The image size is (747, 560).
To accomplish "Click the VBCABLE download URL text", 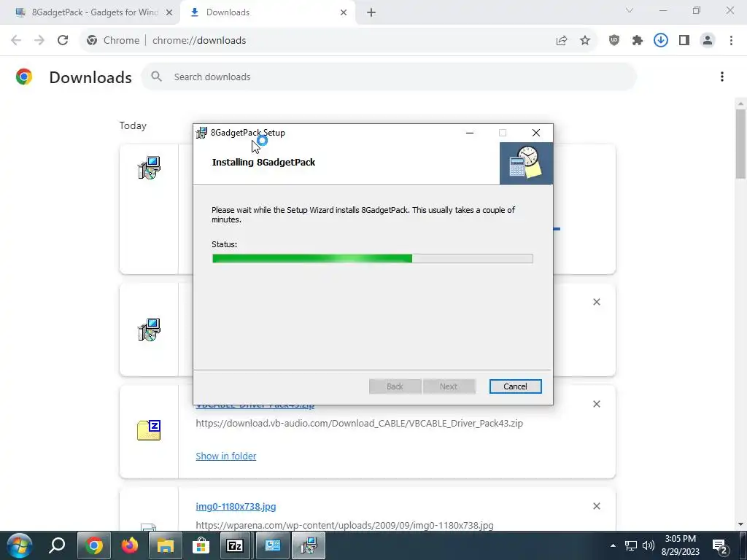I will (359, 423).
